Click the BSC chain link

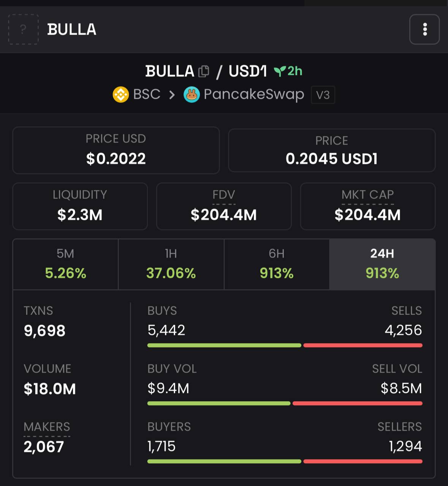(147, 94)
